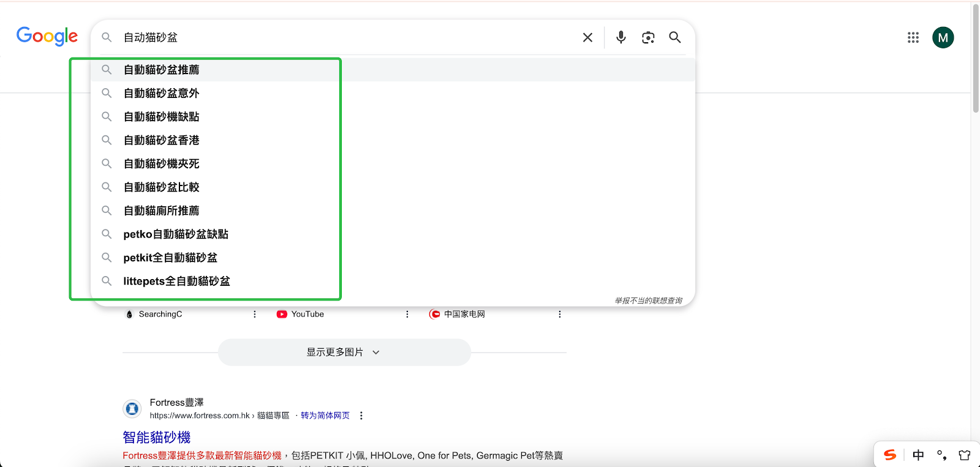Toggle Sogou punctuation mode
The width and height of the screenshot is (980, 467).
click(x=942, y=455)
